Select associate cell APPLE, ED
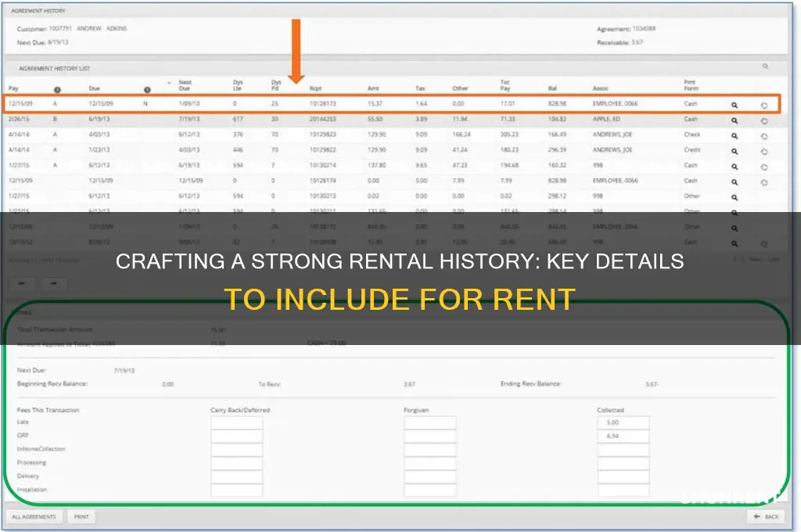Image resolution: width=801 pixels, height=532 pixels. [606, 119]
